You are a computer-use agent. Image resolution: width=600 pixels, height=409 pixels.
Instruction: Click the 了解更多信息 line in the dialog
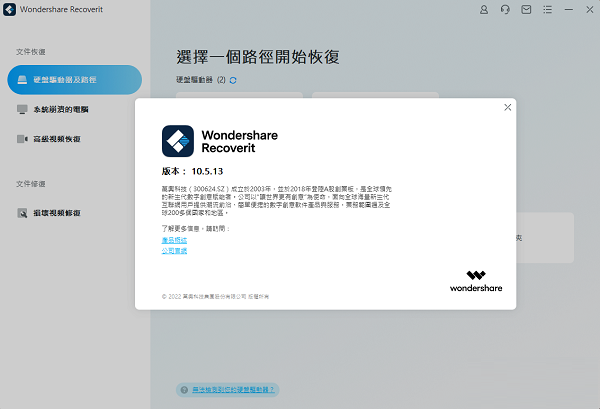click(x=196, y=229)
